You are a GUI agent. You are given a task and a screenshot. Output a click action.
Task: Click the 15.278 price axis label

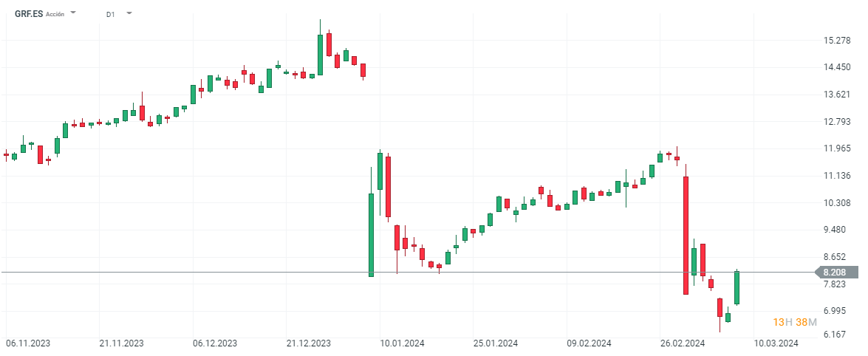pos(838,40)
